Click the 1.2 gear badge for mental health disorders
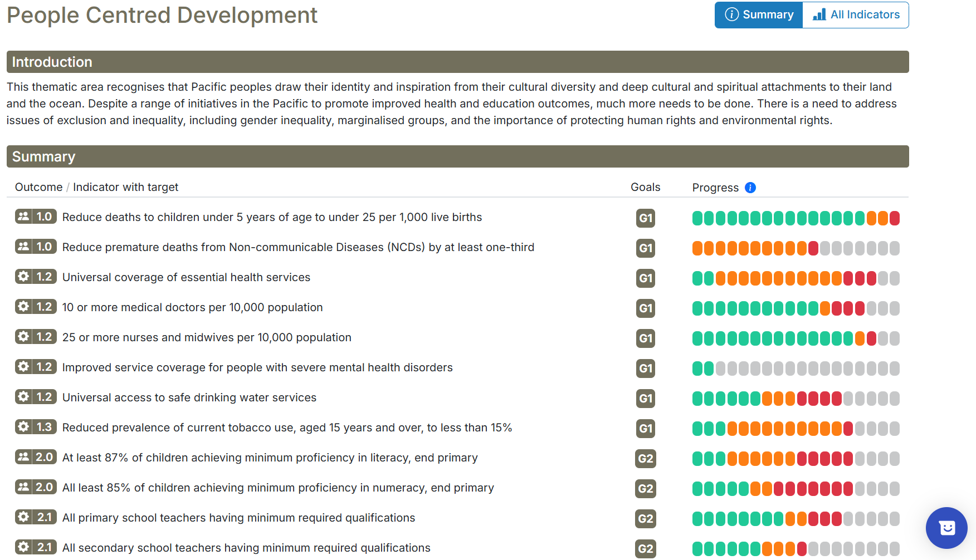This screenshot has width=976, height=560. coord(36,367)
